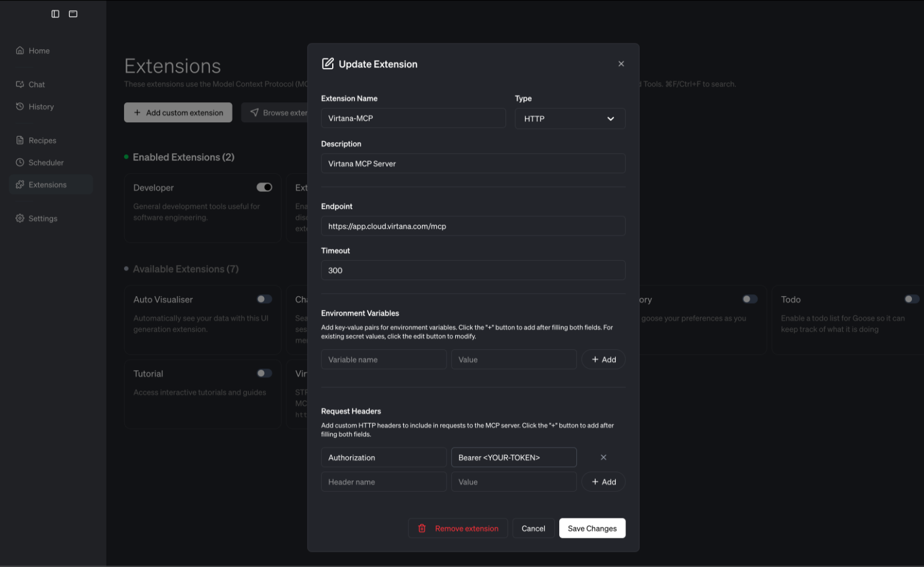Enable the Todo extension toggle

click(911, 299)
